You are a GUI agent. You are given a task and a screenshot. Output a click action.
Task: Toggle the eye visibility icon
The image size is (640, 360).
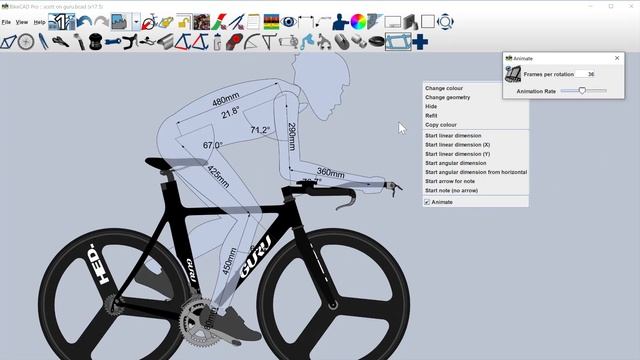pyautogui.click(x=289, y=22)
